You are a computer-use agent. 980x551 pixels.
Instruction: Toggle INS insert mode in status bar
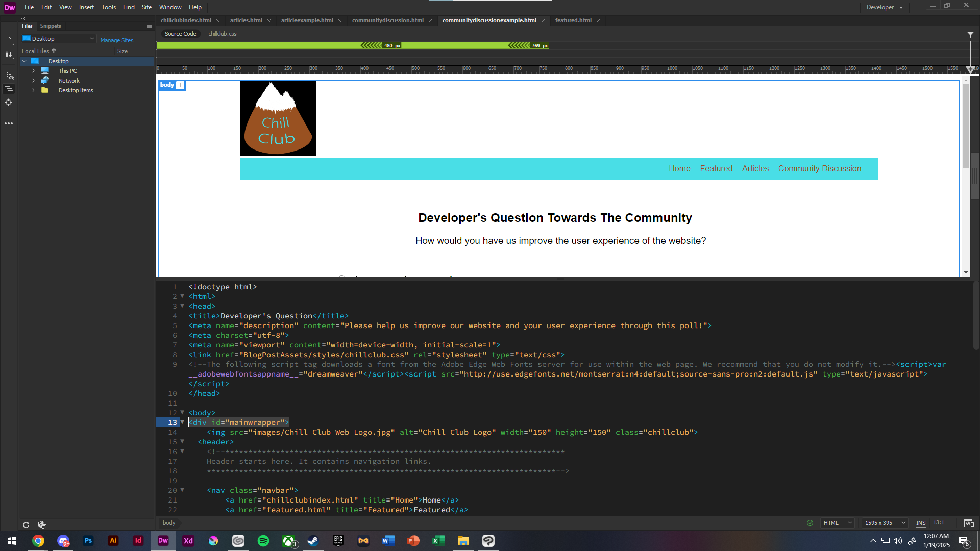click(921, 523)
